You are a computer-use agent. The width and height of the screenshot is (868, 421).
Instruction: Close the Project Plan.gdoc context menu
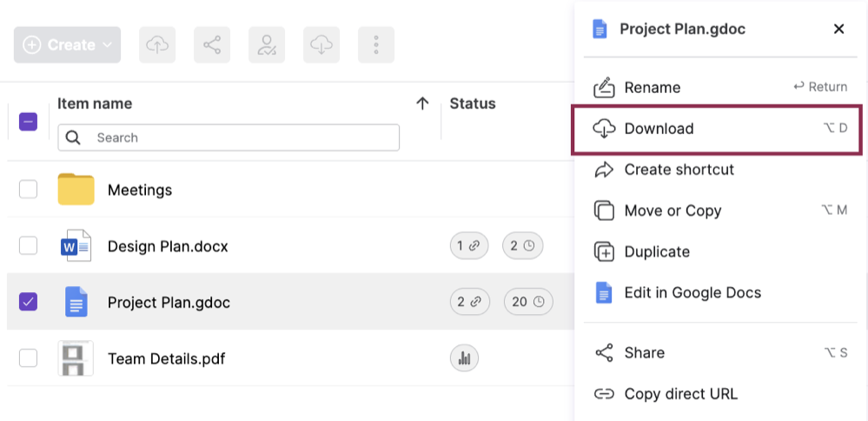point(838,29)
